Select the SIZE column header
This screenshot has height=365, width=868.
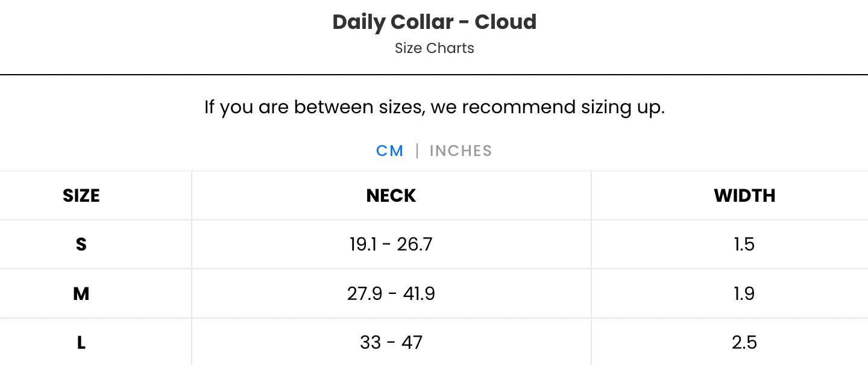click(81, 195)
